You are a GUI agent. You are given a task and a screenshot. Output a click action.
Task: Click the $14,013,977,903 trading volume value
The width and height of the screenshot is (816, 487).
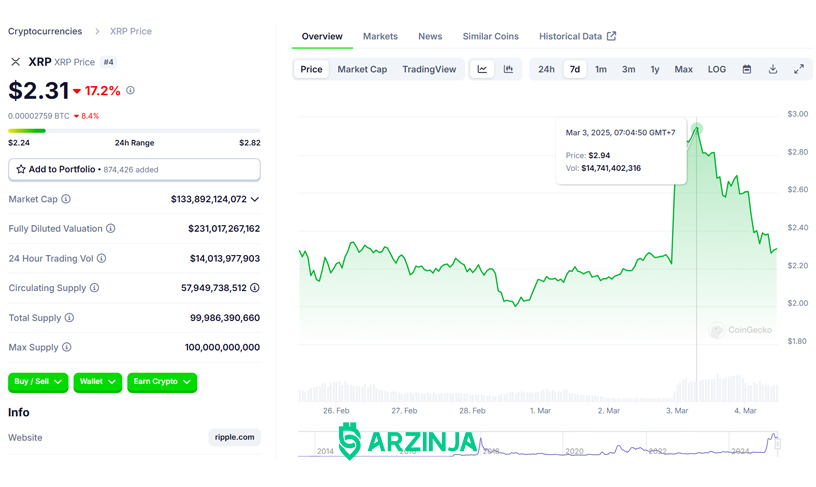pos(225,259)
